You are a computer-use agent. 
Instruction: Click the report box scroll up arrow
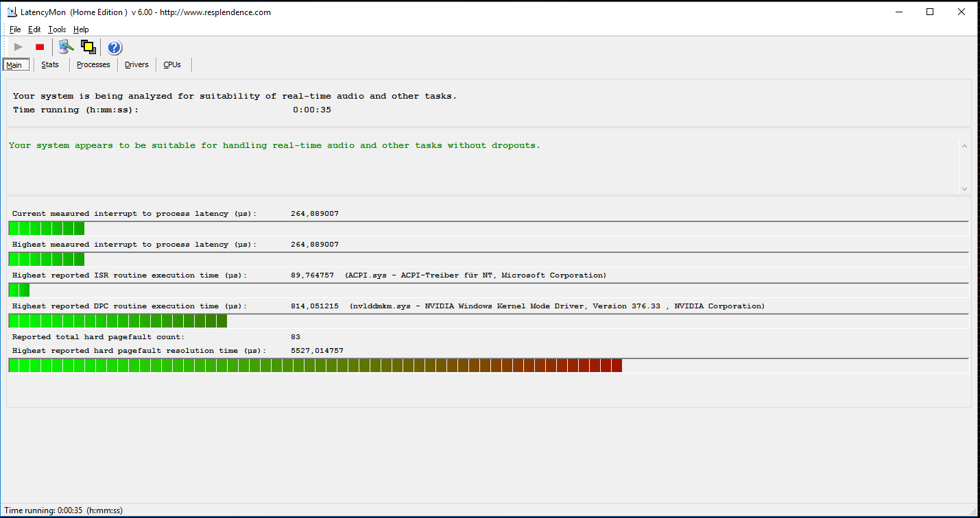[x=964, y=146]
